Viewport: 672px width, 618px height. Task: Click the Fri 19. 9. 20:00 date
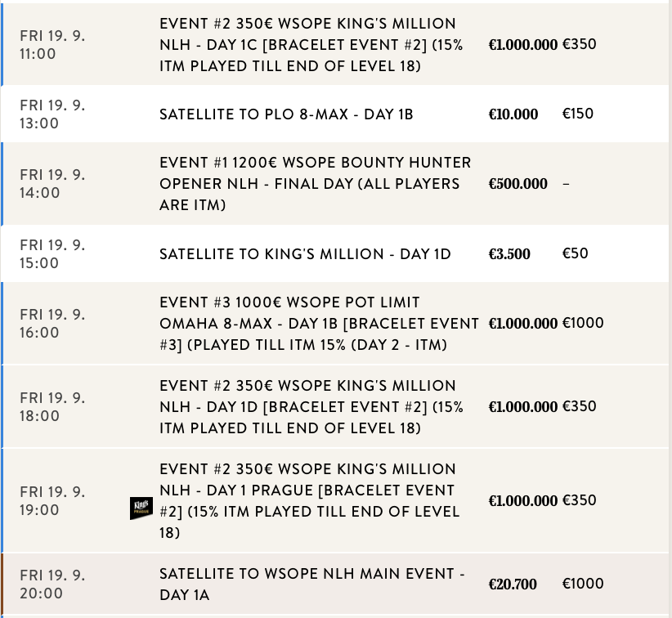pyautogui.click(x=52, y=584)
